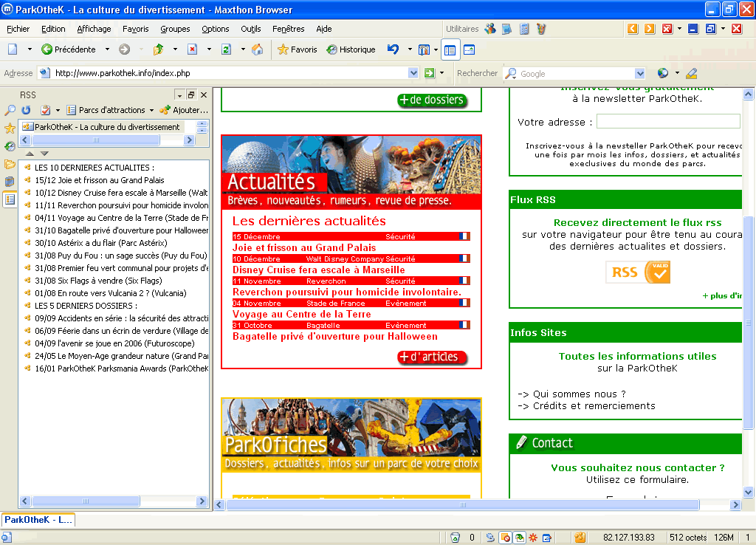
Task: Click the Undo blue arrow toolbar icon
Action: [393, 49]
